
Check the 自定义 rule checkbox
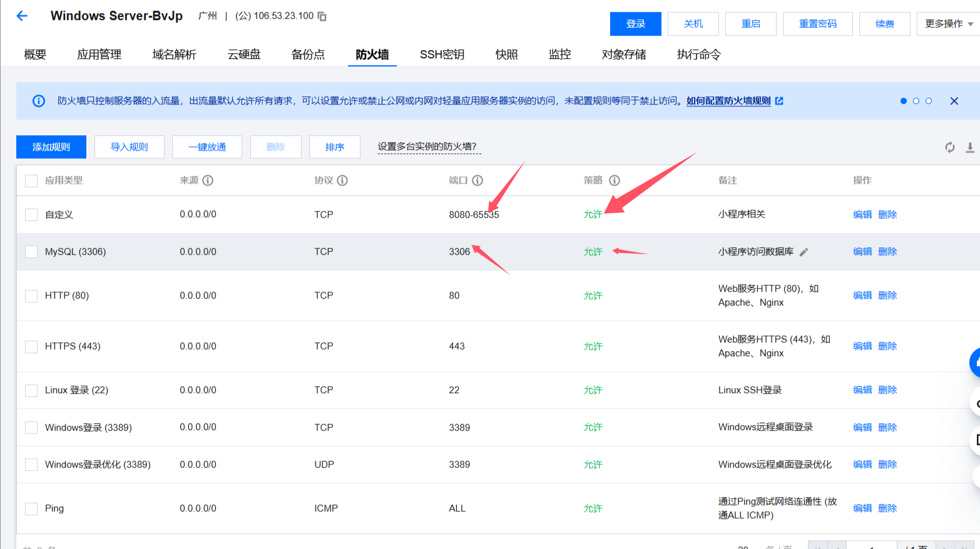pyautogui.click(x=31, y=215)
